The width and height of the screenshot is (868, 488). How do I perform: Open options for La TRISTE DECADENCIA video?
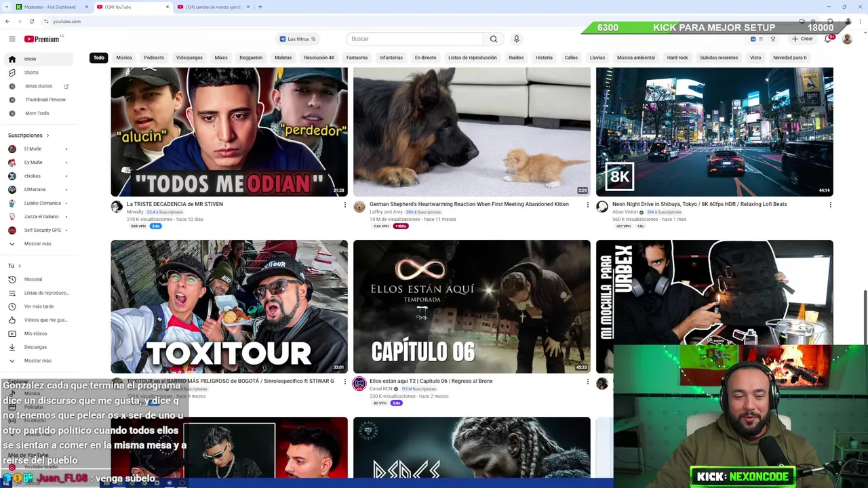[344, 205]
